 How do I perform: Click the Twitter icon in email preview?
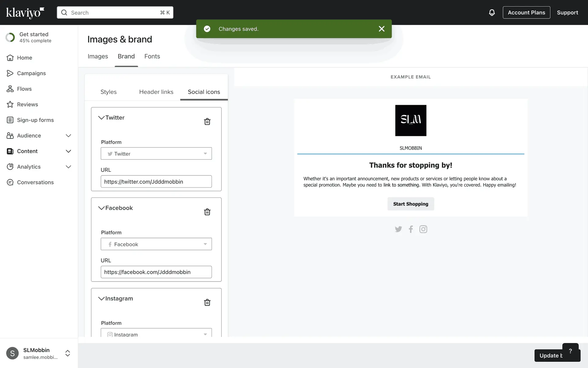pyautogui.click(x=398, y=229)
